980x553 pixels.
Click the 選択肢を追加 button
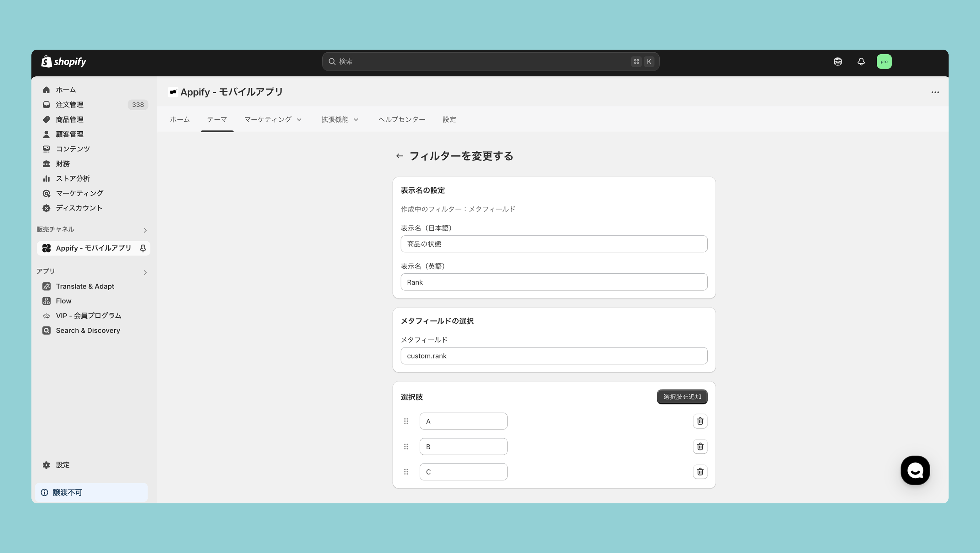(682, 397)
